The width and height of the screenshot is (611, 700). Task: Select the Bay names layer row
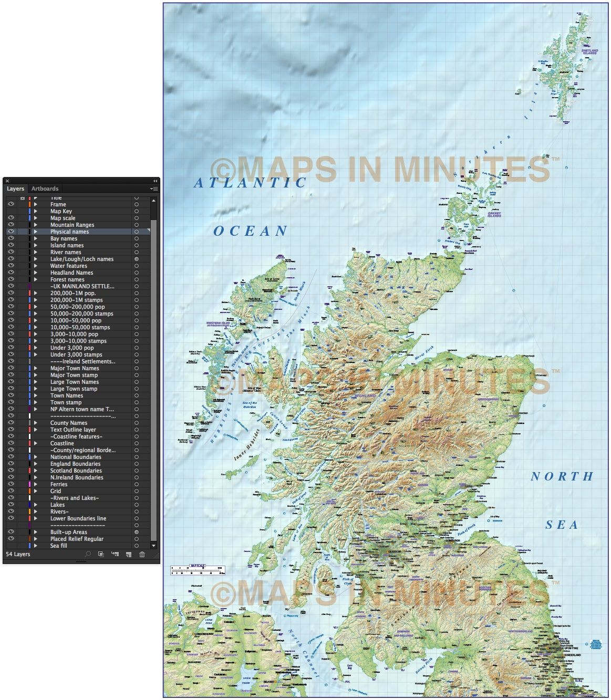click(78, 238)
